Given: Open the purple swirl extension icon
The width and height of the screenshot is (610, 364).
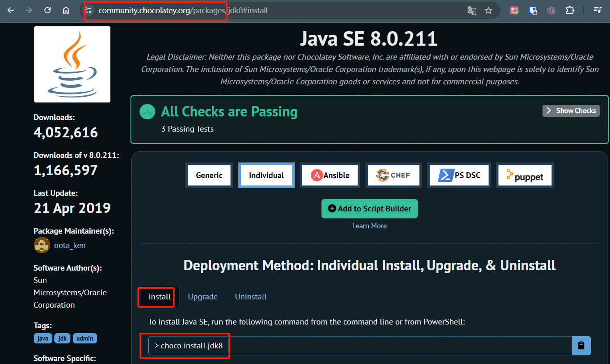Looking at the screenshot, I should (552, 11).
